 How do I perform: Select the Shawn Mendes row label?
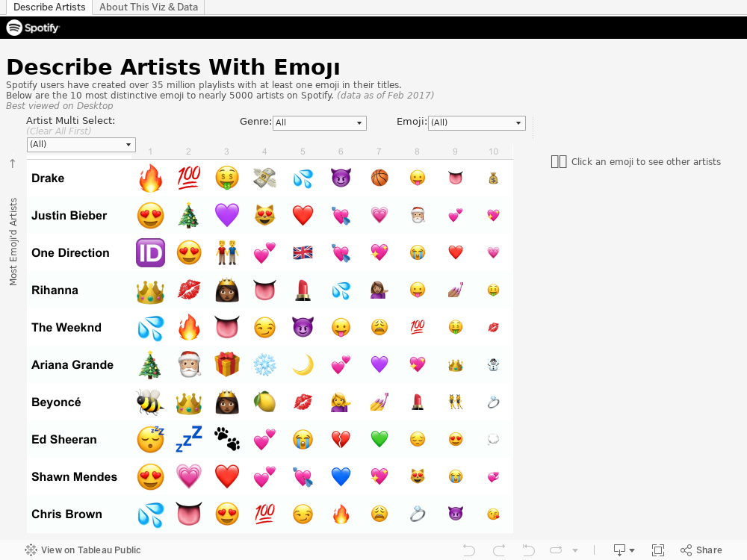[74, 476]
